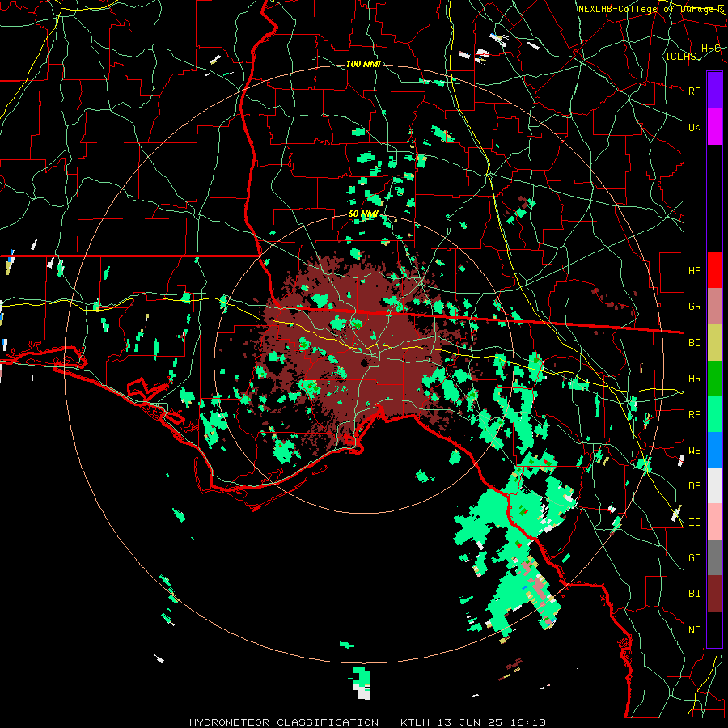The width and height of the screenshot is (728, 728).
Task: Click the HR legend label
Action: pos(695,379)
